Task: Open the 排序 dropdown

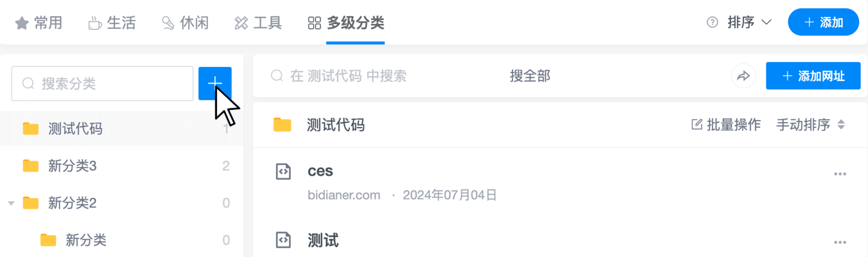Action: 749,22
